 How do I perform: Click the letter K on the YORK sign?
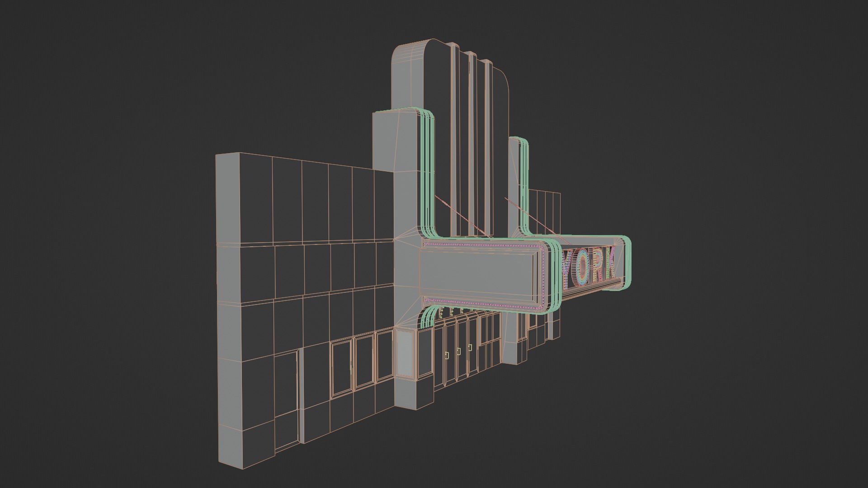click(610, 263)
